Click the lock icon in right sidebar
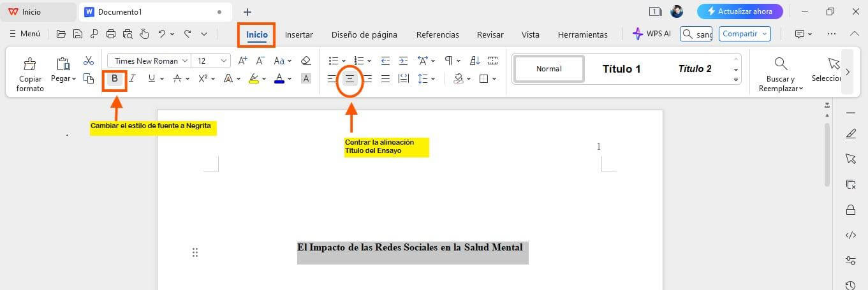868x290 pixels. (850, 210)
